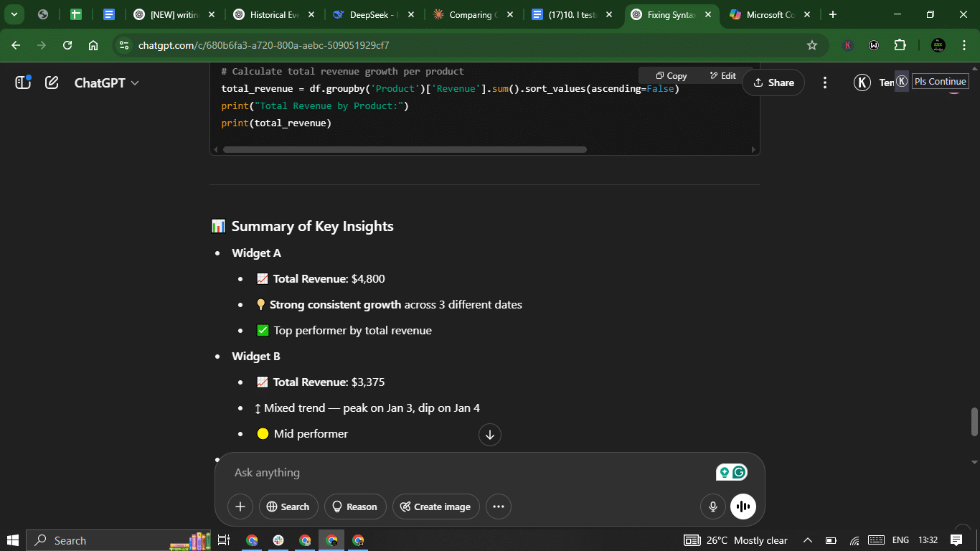Bookmark this page with star icon
This screenshot has width=980, height=551.
812,45
